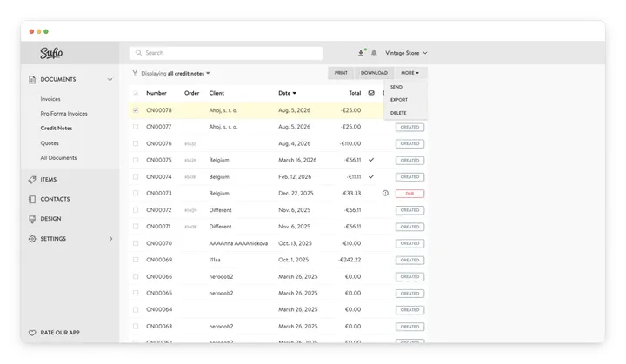Sort by the Number column header
This screenshot has height=364, width=626.
[x=156, y=93]
